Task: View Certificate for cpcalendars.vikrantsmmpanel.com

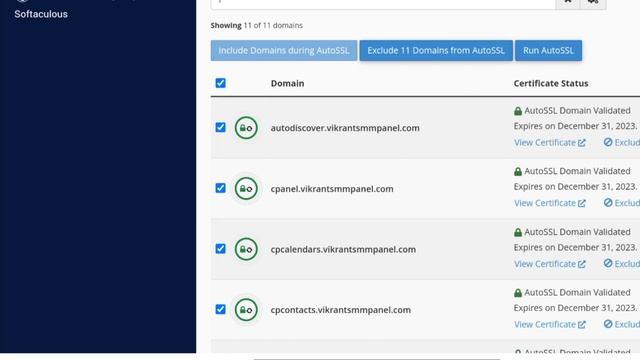Action: (x=550, y=264)
